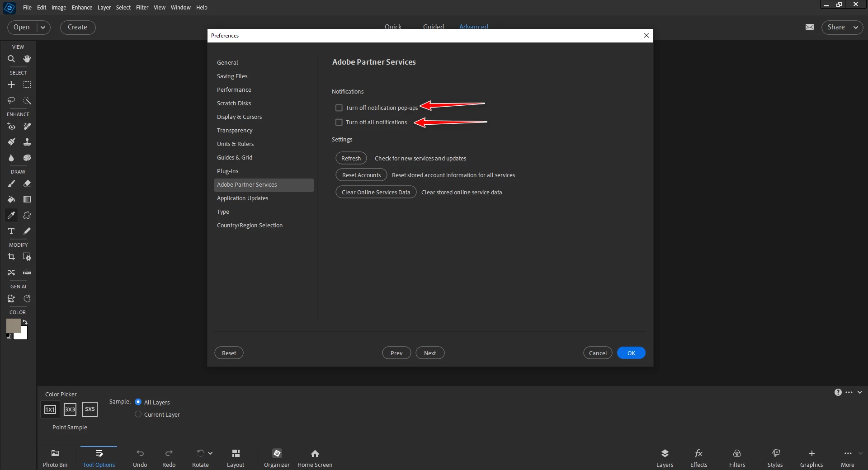Select the Content-Aware Move tool

(x=11, y=273)
